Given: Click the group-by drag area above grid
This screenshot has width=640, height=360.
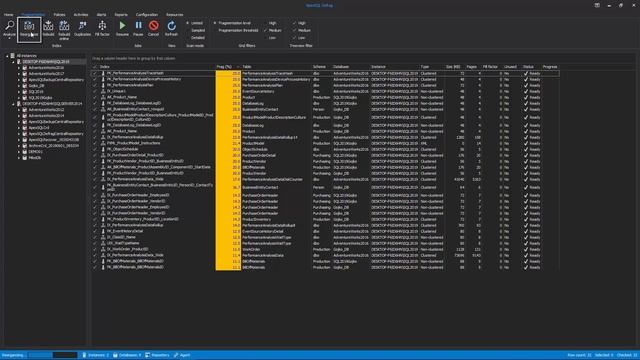Looking at the screenshot, I should coord(134,58).
